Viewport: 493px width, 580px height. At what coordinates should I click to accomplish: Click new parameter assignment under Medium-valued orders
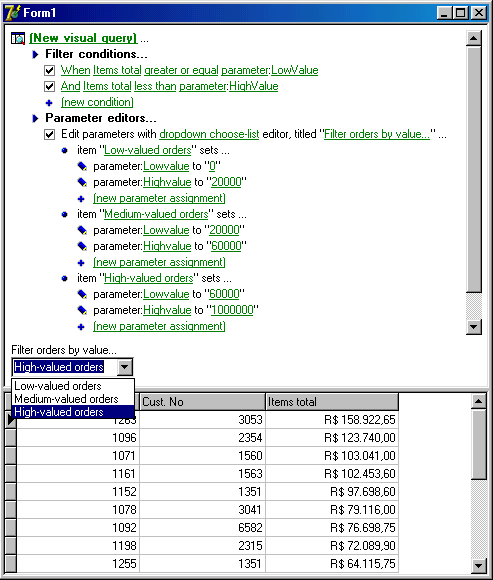(159, 262)
